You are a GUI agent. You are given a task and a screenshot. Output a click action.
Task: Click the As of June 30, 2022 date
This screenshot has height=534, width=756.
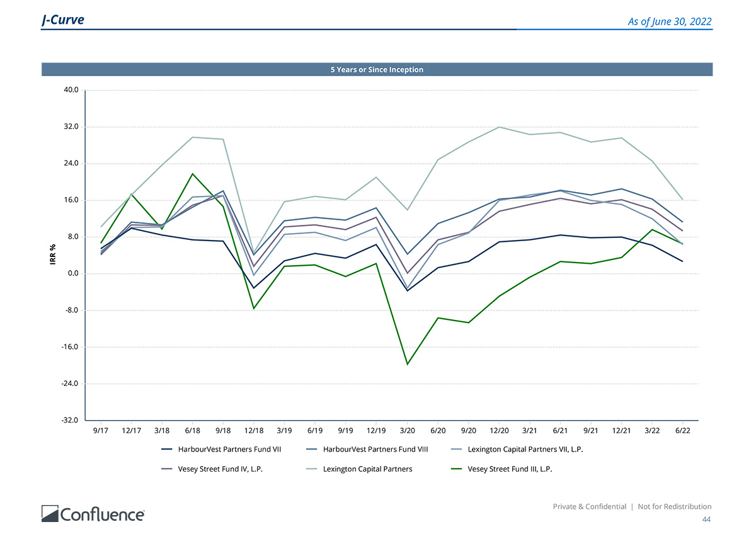click(x=670, y=22)
